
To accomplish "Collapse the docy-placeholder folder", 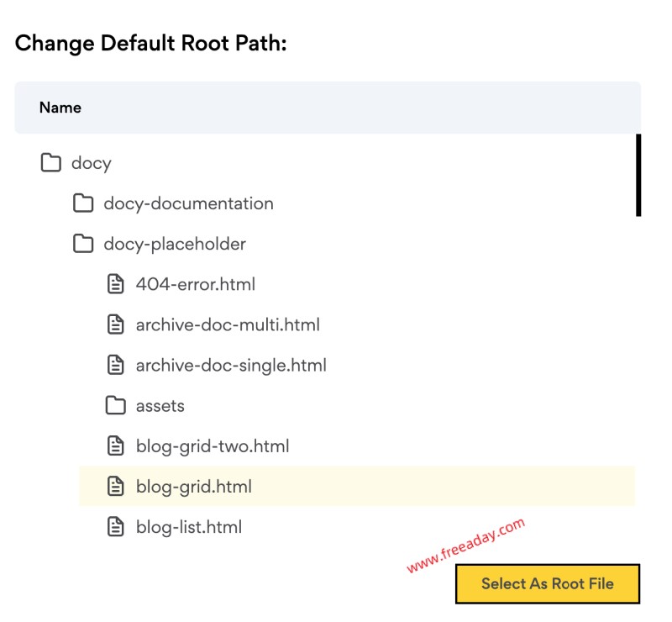I will (173, 244).
